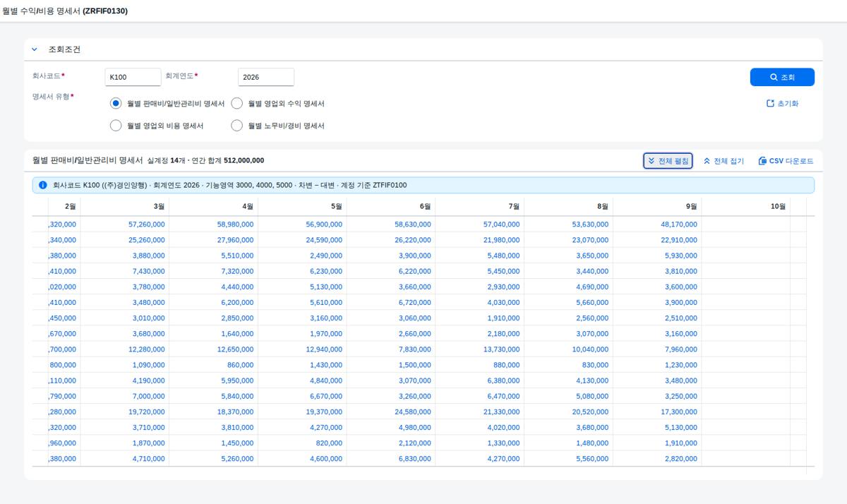Select 월별 영업외 수익 명세서 radio
The height and width of the screenshot is (504, 847).
coord(237,103)
